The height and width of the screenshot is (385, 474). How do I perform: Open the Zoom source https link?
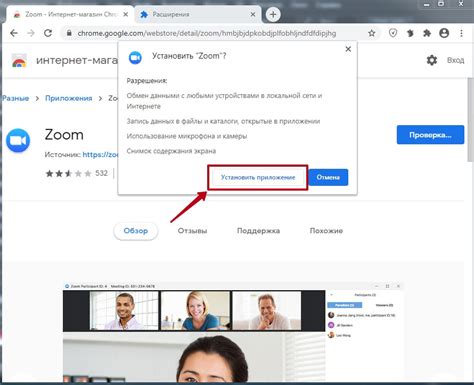(100, 155)
